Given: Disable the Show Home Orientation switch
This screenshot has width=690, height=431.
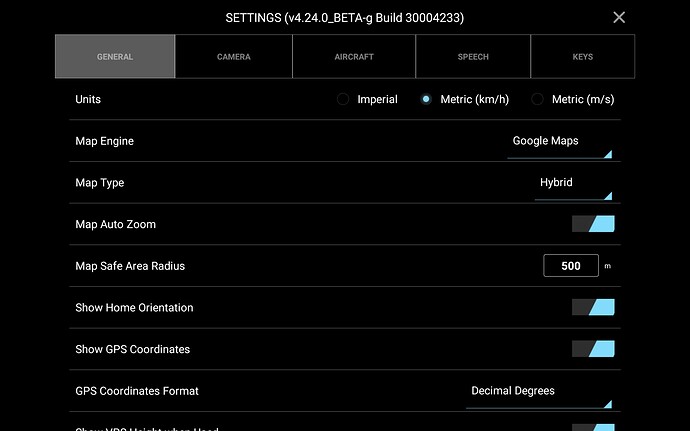Looking at the screenshot, I should [x=593, y=307].
